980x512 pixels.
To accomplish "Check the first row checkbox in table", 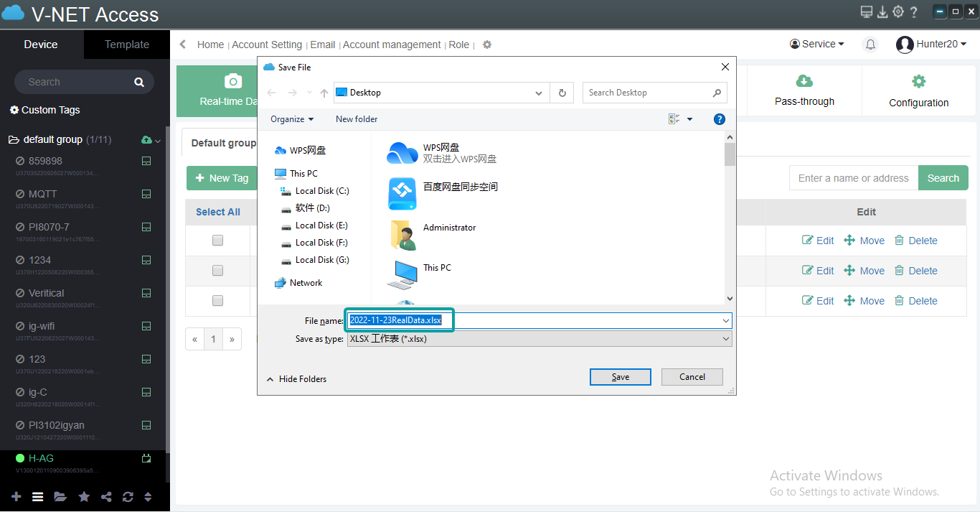I will click(217, 241).
